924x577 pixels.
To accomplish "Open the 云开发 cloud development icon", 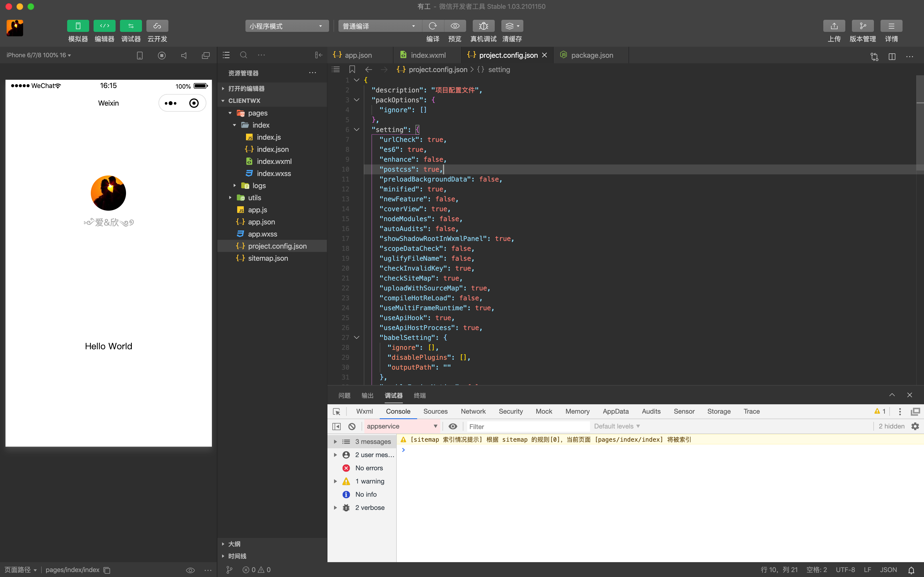I will click(157, 26).
